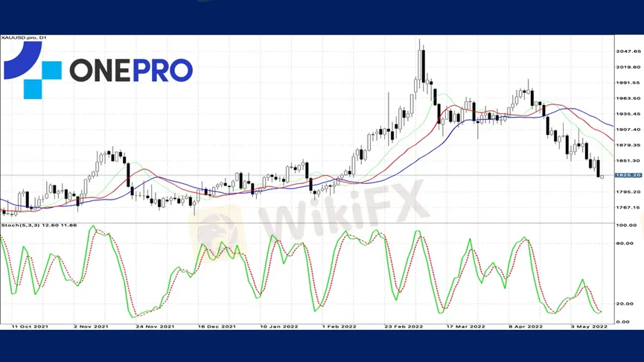Click the OnePro blue square logo icon

pyautogui.click(x=33, y=70)
